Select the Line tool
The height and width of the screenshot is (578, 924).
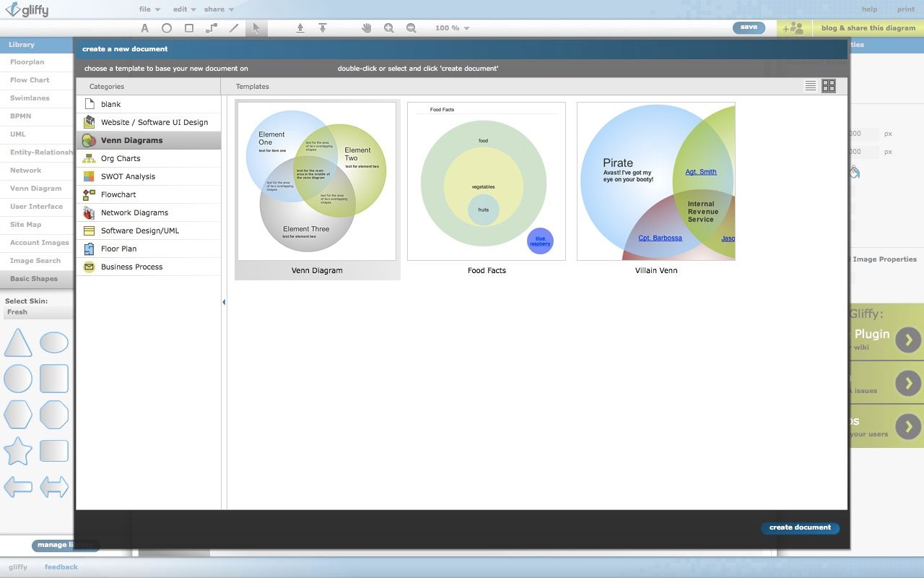[x=234, y=28]
